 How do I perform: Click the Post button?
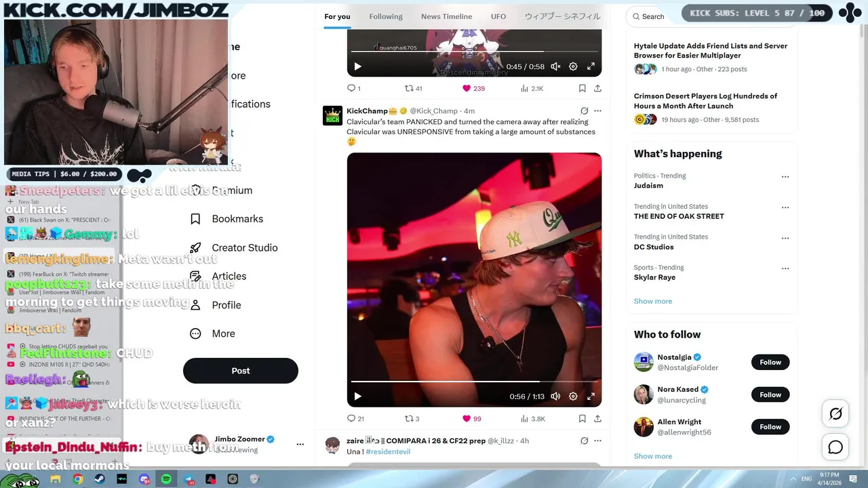pyautogui.click(x=241, y=371)
